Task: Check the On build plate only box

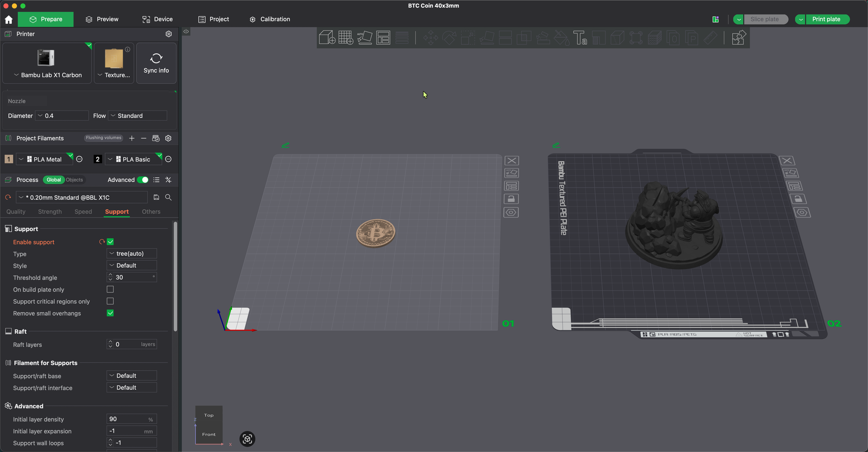Action: click(x=110, y=290)
